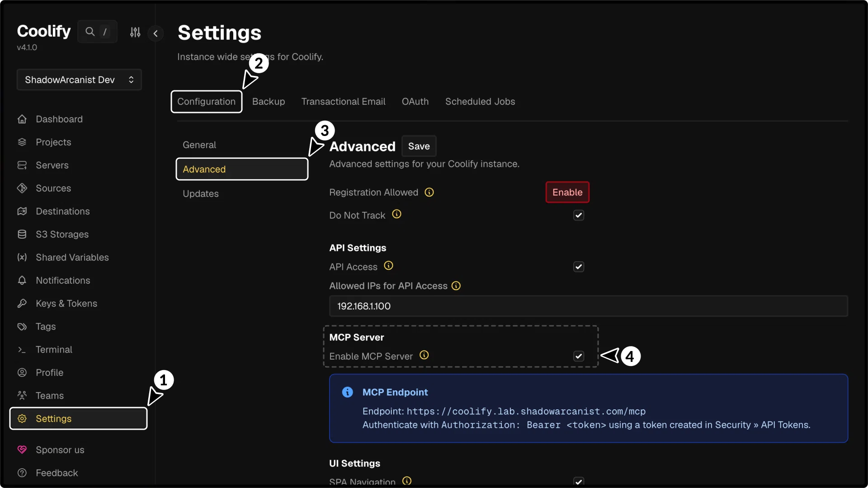Open Sponsor us link

[60, 450]
